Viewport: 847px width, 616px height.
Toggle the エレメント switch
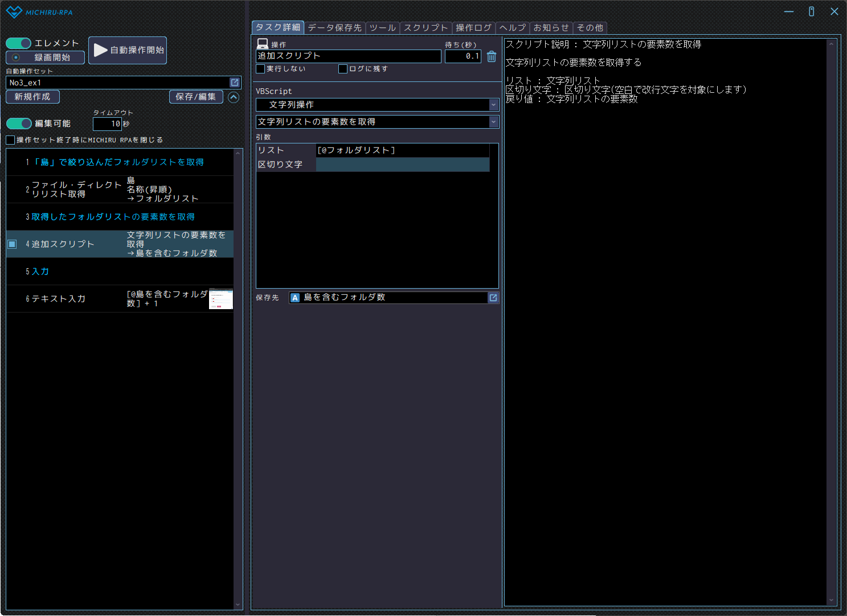pyautogui.click(x=19, y=43)
